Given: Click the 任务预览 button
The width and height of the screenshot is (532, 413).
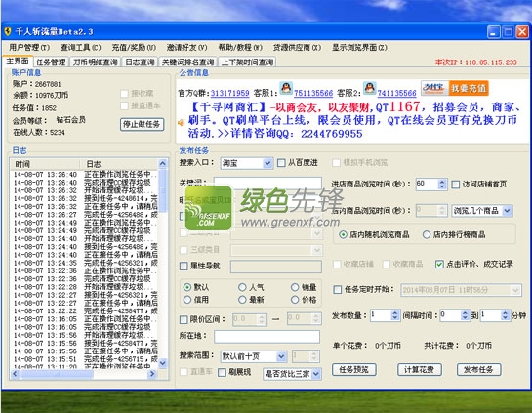Looking at the screenshot, I should pyautogui.click(x=354, y=370).
